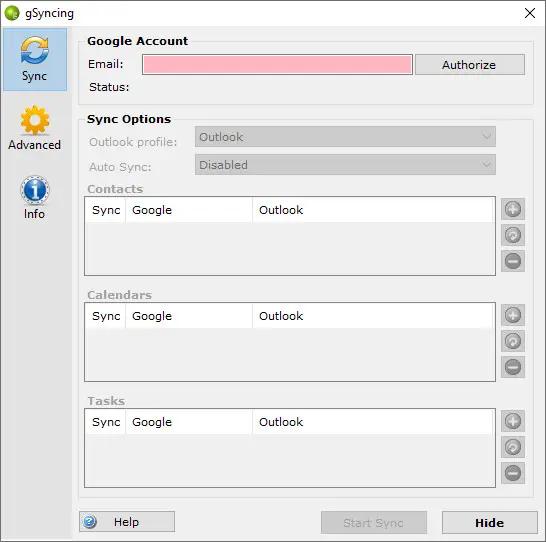Screen dimensions: 546x542
Task: Click the Hide button
Action: [490, 523]
